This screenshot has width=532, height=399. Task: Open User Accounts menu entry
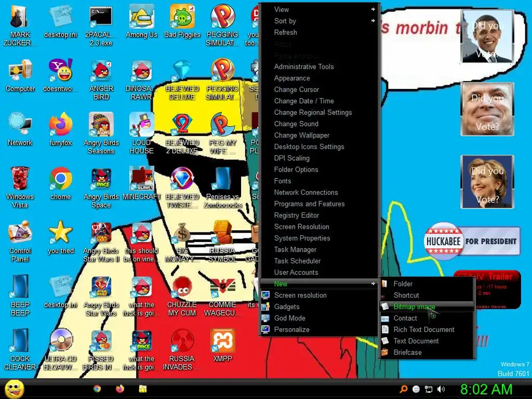point(318,272)
